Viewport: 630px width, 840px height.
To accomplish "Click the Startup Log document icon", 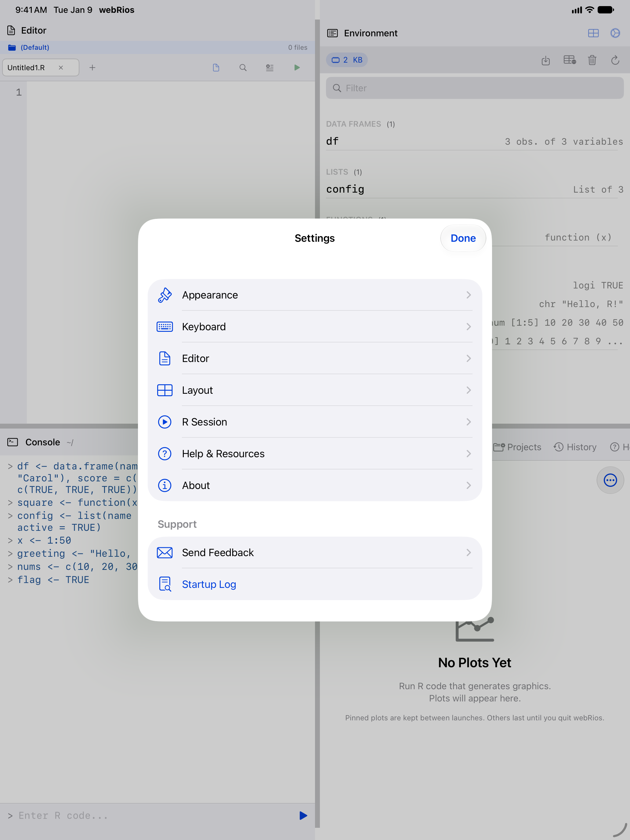I will click(165, 584).
